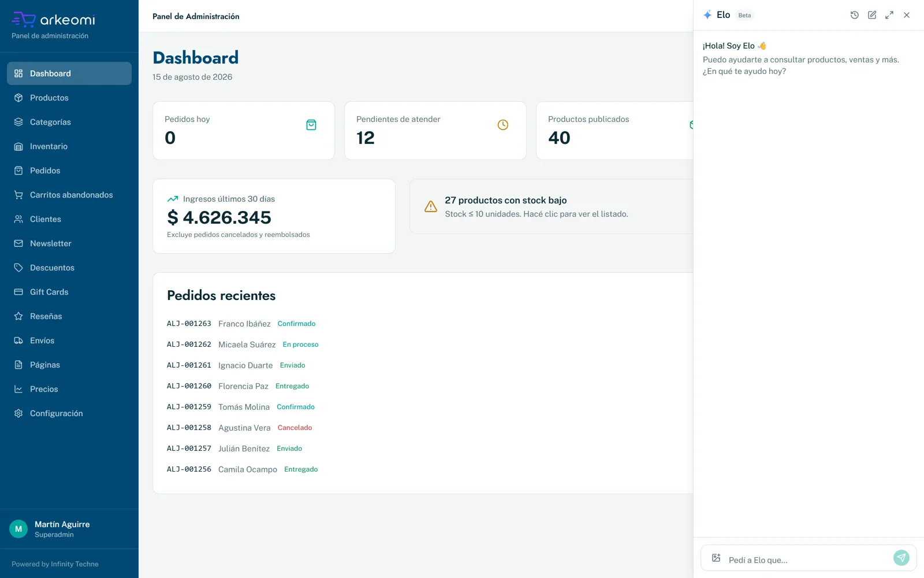This screenshot has width=924, height=578.
Task: Go to Categorías section
Action: tap(69, 122)
